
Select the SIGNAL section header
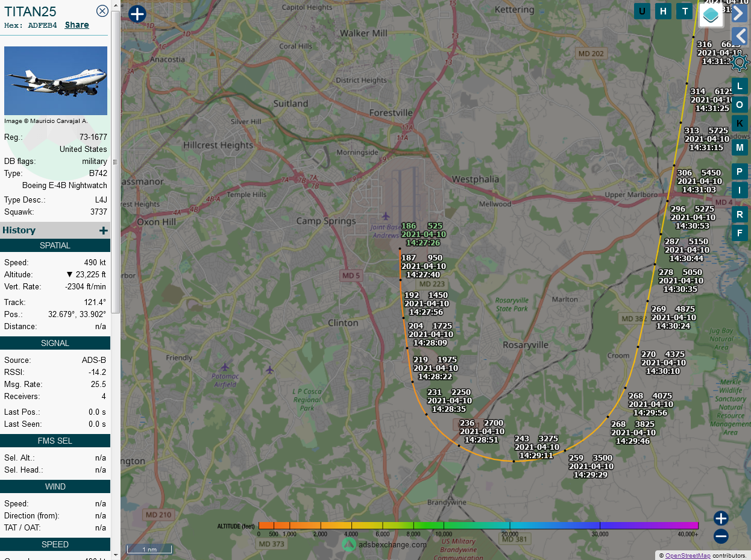pos(55,343)
